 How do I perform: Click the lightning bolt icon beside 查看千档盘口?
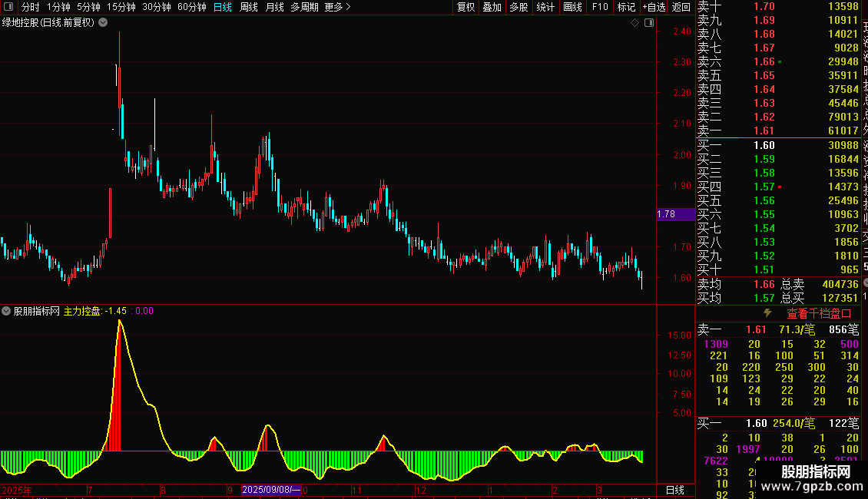[767, 313]
